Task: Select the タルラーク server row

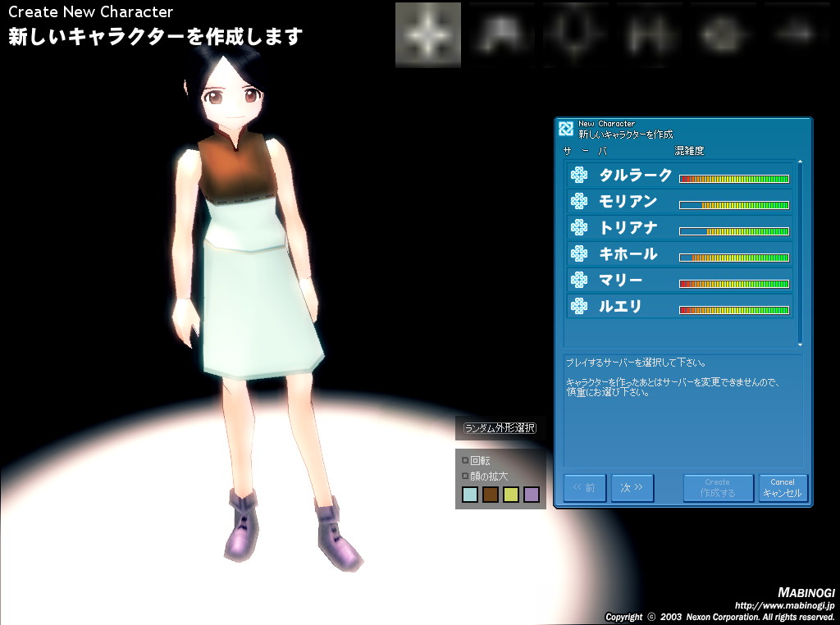Action: [x=680, y=176]
